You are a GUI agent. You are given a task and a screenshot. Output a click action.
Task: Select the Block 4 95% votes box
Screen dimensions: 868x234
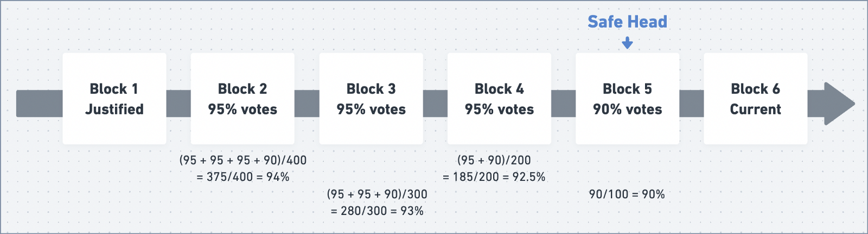click(x=499, y=99)
